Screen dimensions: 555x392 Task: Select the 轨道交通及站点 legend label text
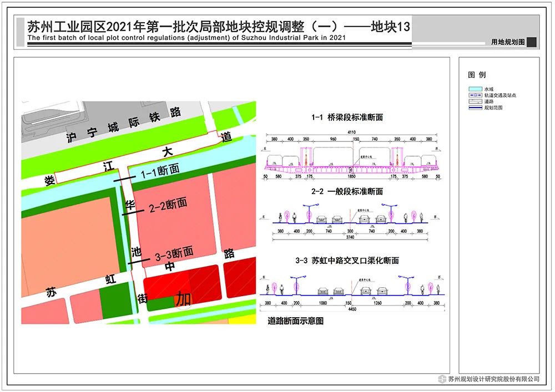tap(500, 95)
